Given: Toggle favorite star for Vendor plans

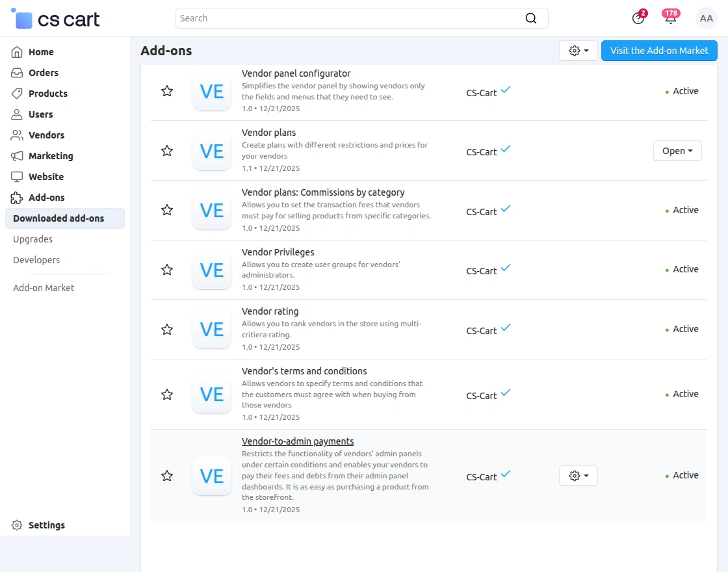Looking at the screenshot, I should 167,151.
